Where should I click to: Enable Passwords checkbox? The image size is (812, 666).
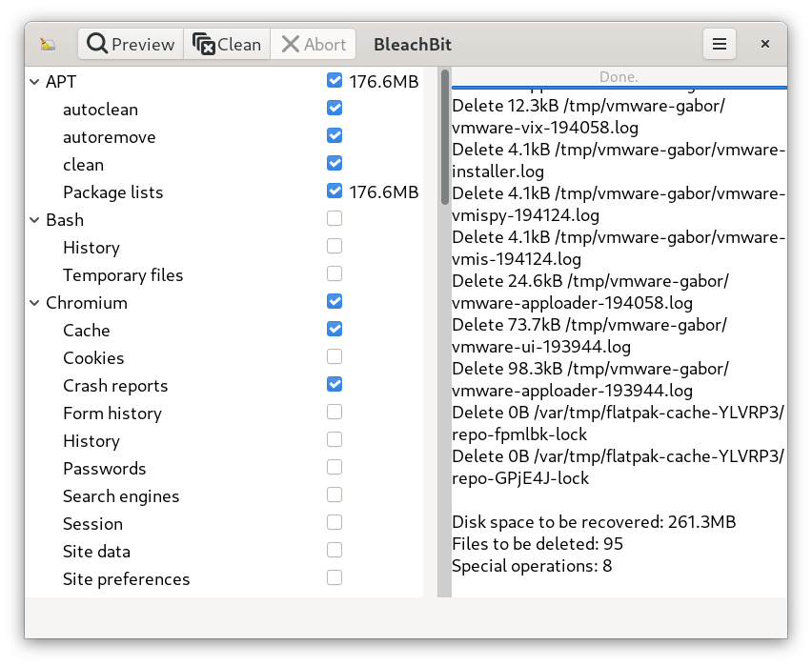pyautogui.click(x=335, y=467)
